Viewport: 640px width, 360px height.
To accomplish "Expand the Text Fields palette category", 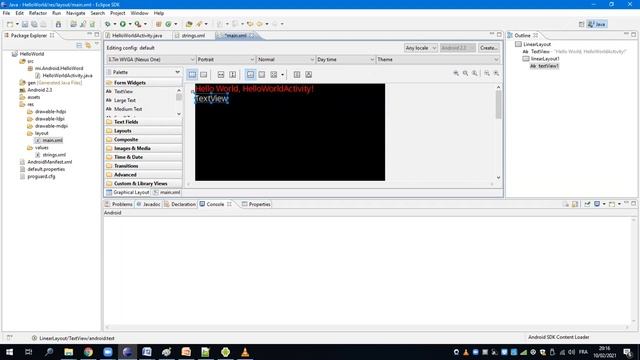I will coord(143,122).
